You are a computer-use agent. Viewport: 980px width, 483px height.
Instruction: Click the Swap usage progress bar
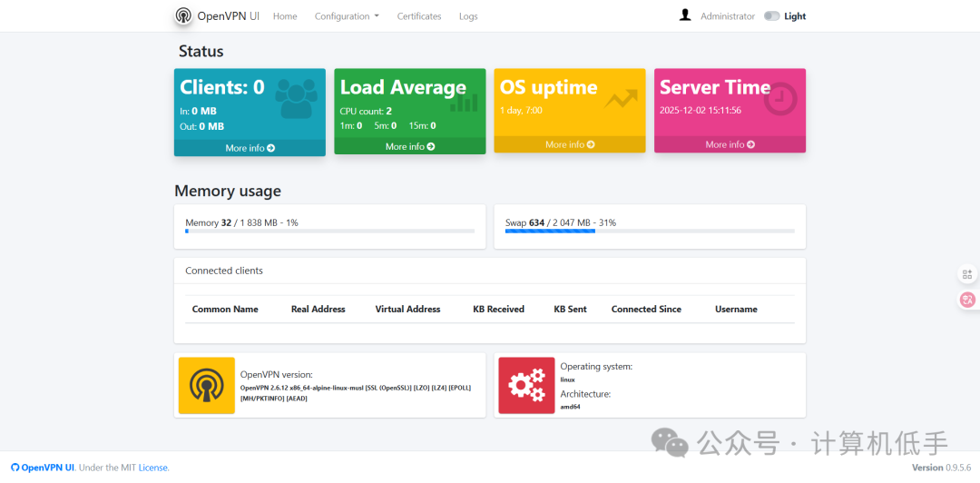(x=650, y=231)
